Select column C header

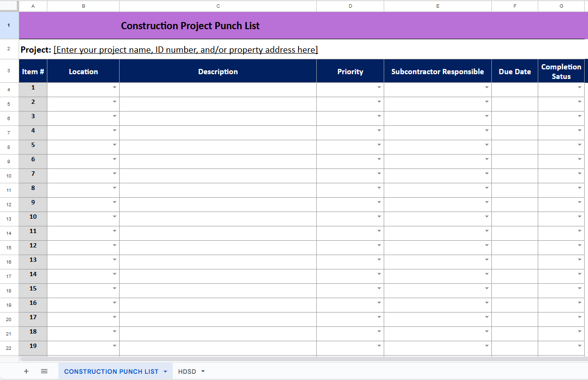(x=218, y=6)
